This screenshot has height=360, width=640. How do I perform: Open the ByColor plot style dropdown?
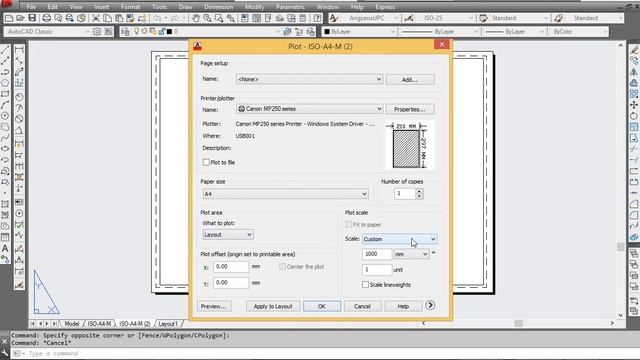[x=579, y=31]
